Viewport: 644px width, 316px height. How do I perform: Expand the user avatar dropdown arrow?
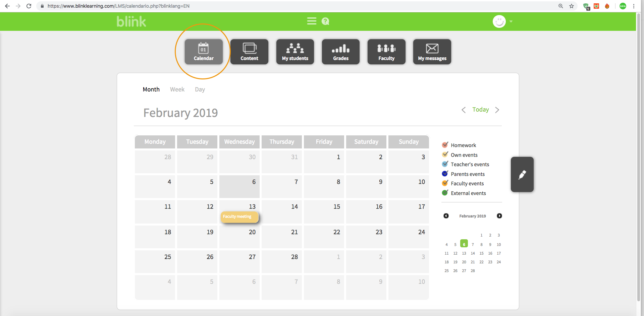(x=511, y=21)
